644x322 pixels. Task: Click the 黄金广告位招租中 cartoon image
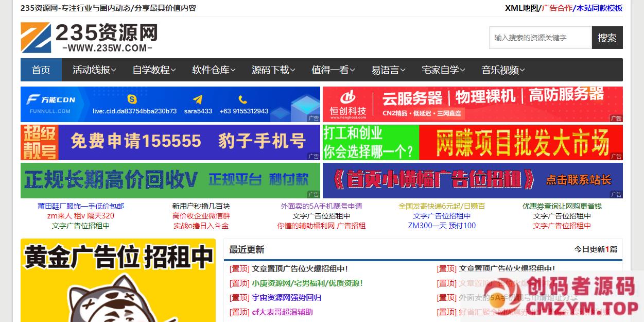coord(118,281)
